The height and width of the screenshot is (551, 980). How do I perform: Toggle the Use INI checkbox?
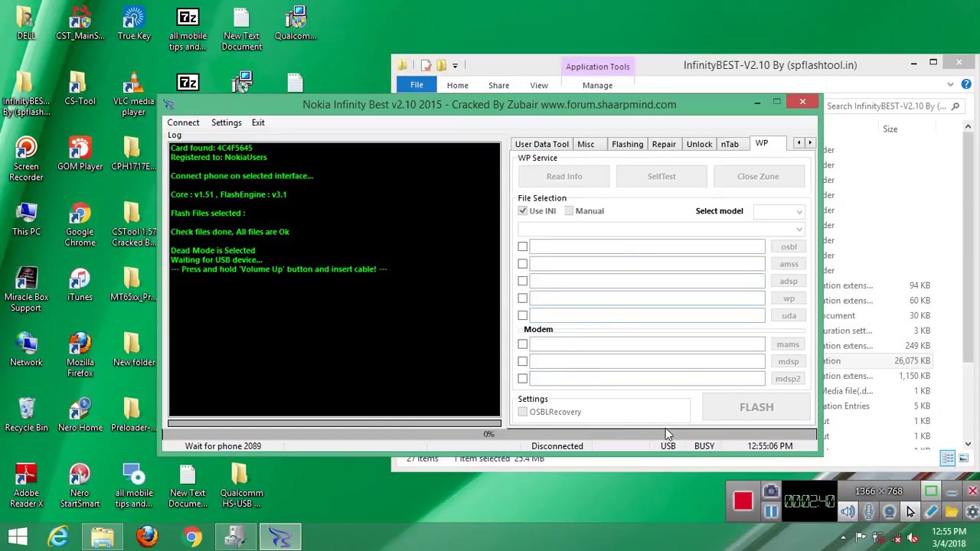pos(523,210)
